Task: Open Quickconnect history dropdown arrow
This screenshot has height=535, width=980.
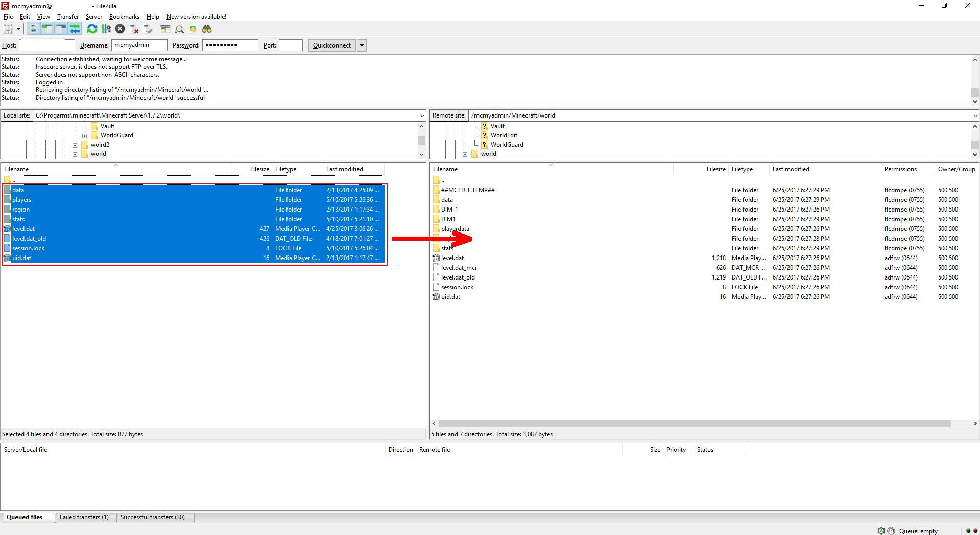Action: [362, 45]
